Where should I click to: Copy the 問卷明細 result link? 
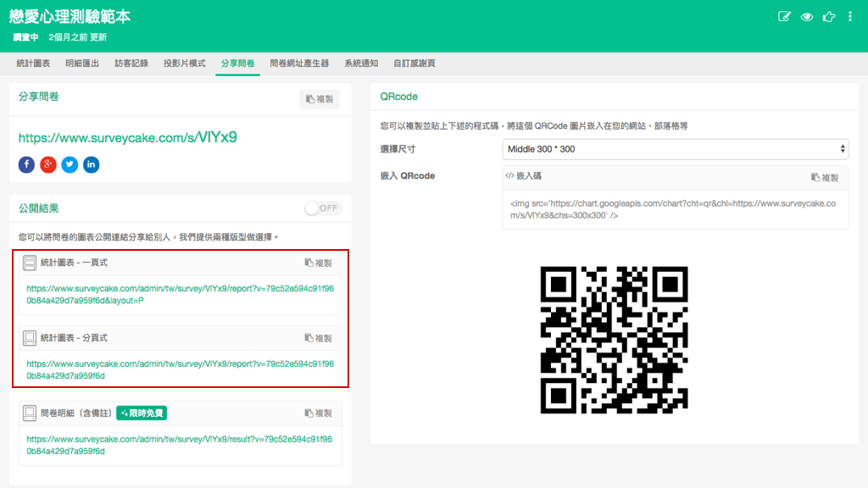tap(319, 413)
